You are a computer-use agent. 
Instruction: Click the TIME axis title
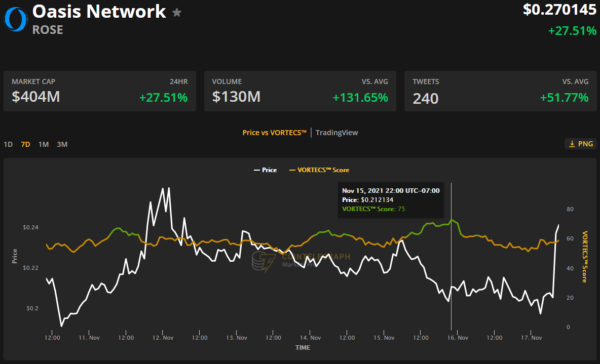pos(303,348)
